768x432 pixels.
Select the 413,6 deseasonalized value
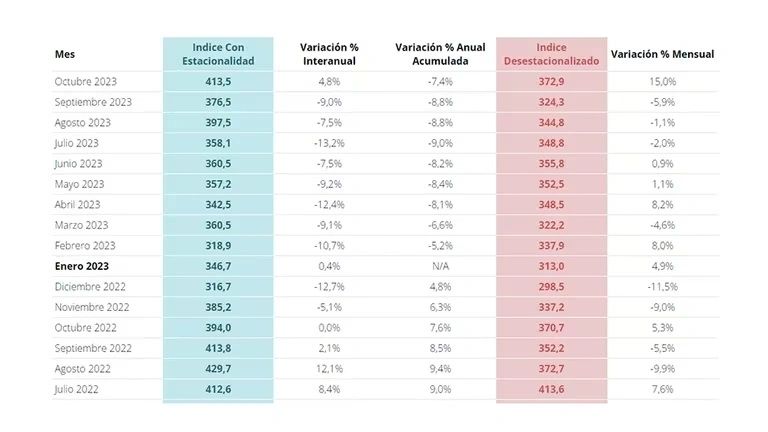point(551,390)
